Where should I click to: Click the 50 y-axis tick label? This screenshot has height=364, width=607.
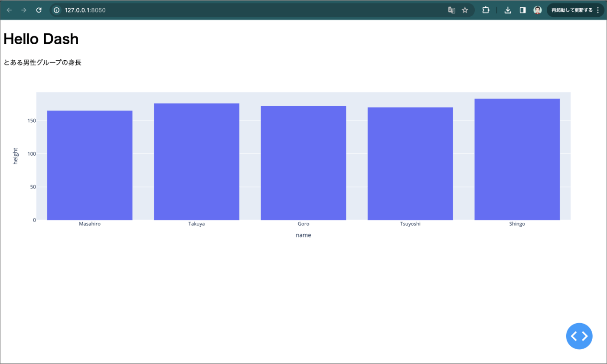(32, 187)
